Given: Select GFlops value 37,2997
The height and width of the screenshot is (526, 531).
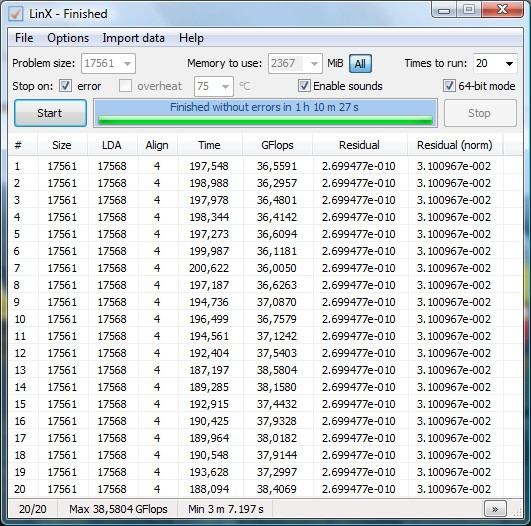Looking at the screenshot, I should 277,472.
